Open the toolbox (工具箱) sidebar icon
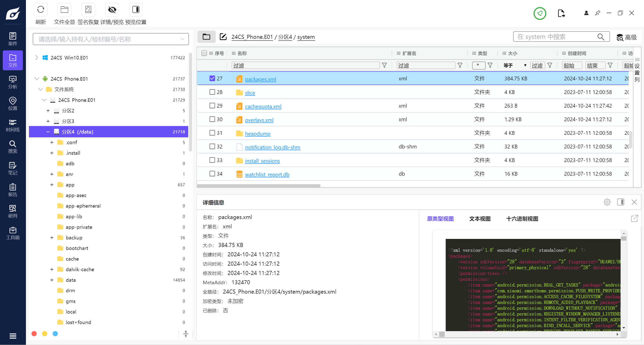644x345 pixels. (13, 233)
